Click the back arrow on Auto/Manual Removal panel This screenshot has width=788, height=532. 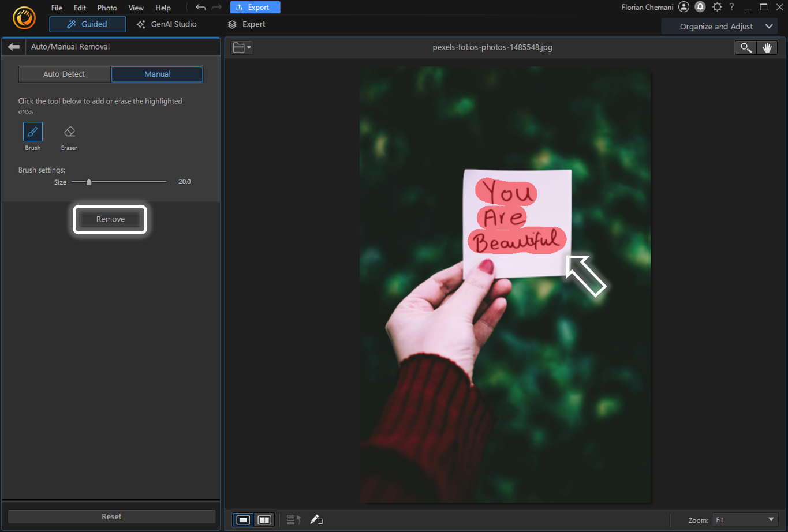pyautogui.click(x=13, y=47)
